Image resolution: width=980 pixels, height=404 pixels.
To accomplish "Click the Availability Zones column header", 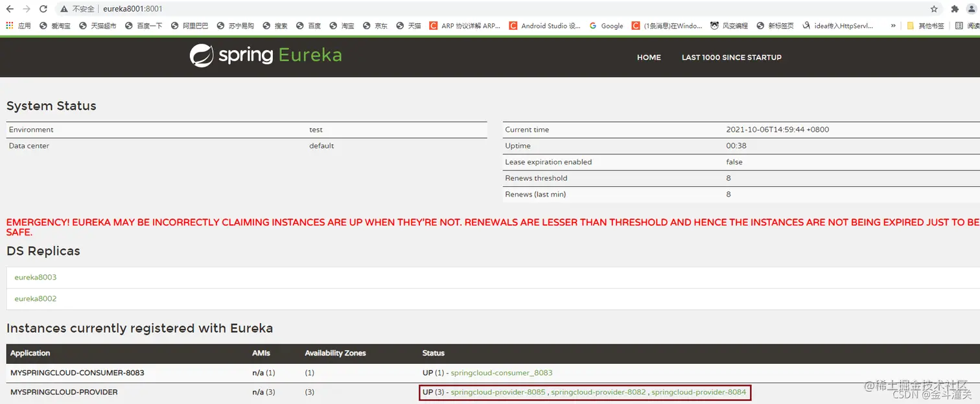I will pos(335,353).
